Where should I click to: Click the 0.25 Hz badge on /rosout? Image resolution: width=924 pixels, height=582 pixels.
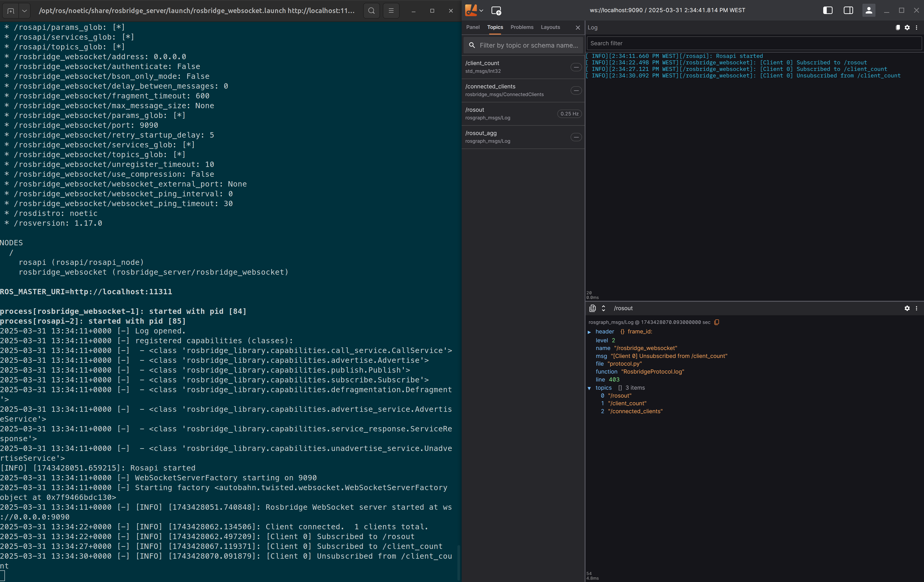coord(569,114)
